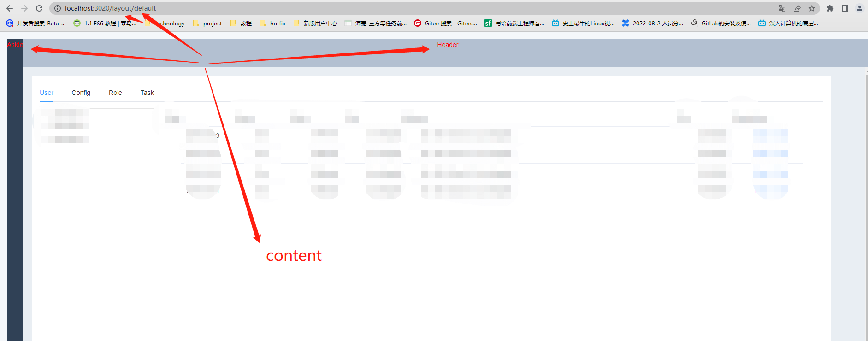
Task: Switch to the Task tab
Action: (x=147, y=93)
